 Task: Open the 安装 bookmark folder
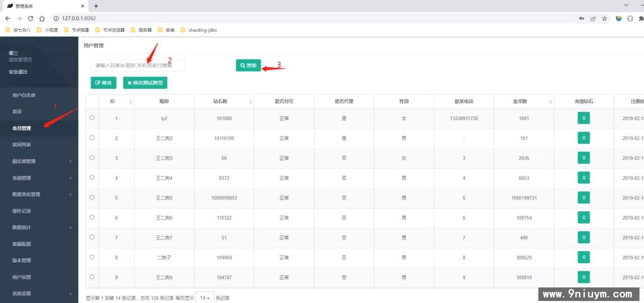click(166, 30)
